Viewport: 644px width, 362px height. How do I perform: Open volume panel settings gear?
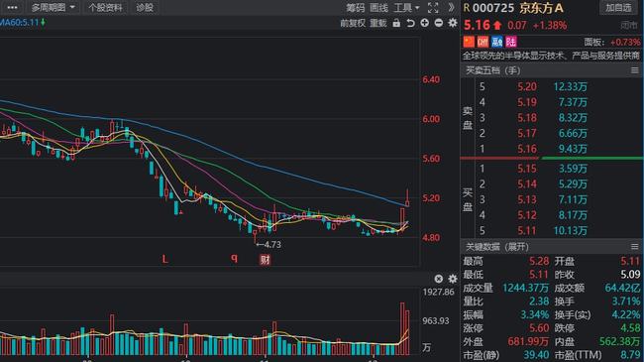(453, 279)
